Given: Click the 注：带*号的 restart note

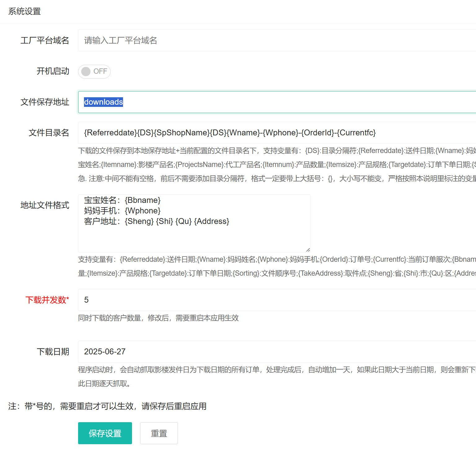Looking at the screenshot, I should 107,406.
